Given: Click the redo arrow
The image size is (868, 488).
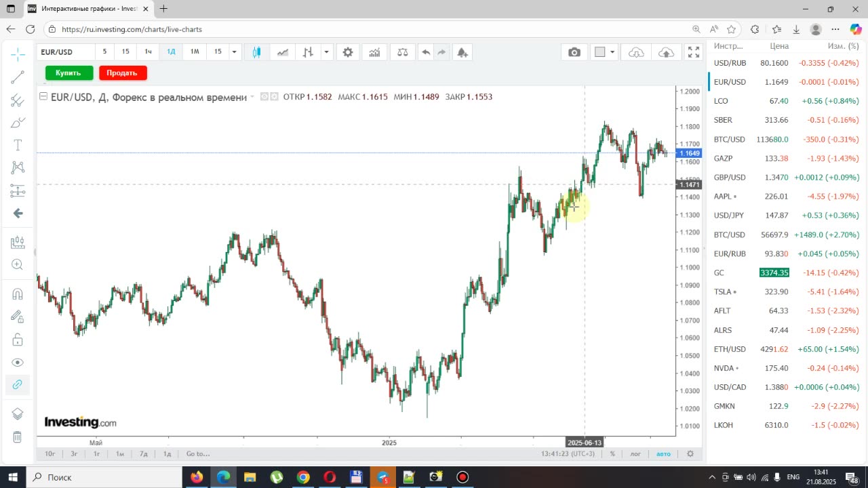Looking at the screenshot, I should [441, 52].
